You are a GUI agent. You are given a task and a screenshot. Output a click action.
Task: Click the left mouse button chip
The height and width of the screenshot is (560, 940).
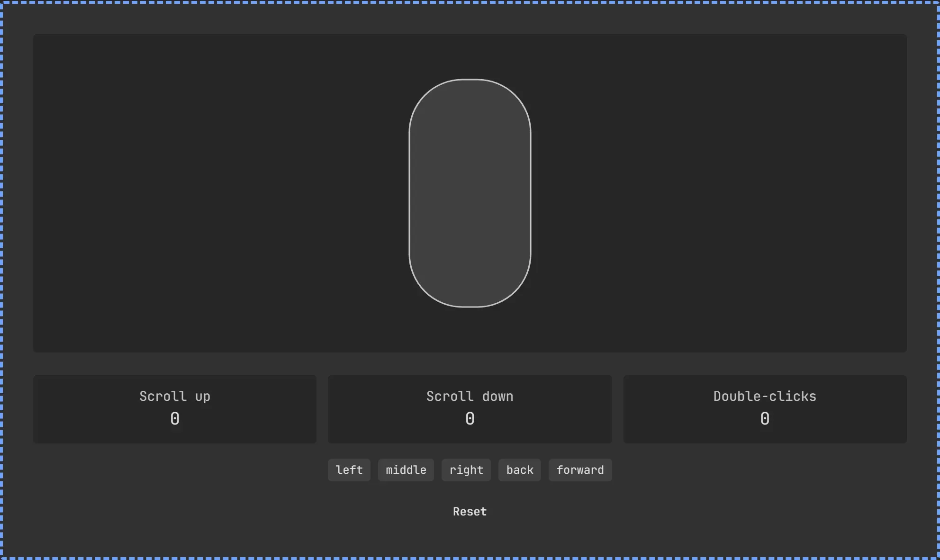point(349,470)
